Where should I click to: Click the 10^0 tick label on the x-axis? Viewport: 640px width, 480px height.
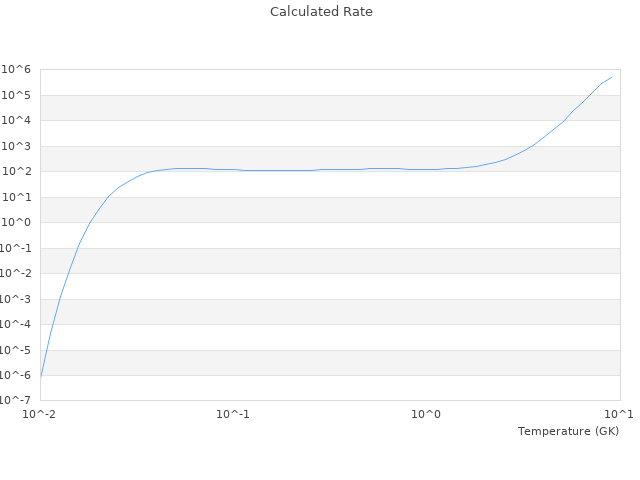coord(427,414)
